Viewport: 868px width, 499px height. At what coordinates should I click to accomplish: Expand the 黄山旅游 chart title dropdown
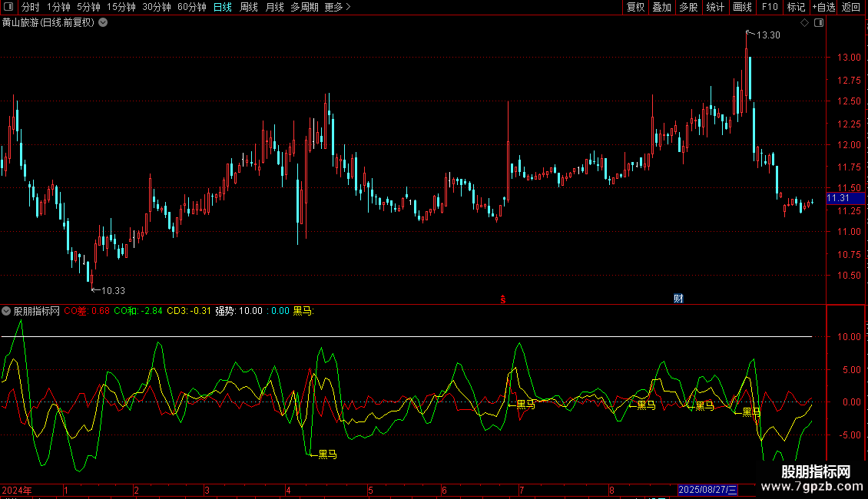click(x=103, y=23)
